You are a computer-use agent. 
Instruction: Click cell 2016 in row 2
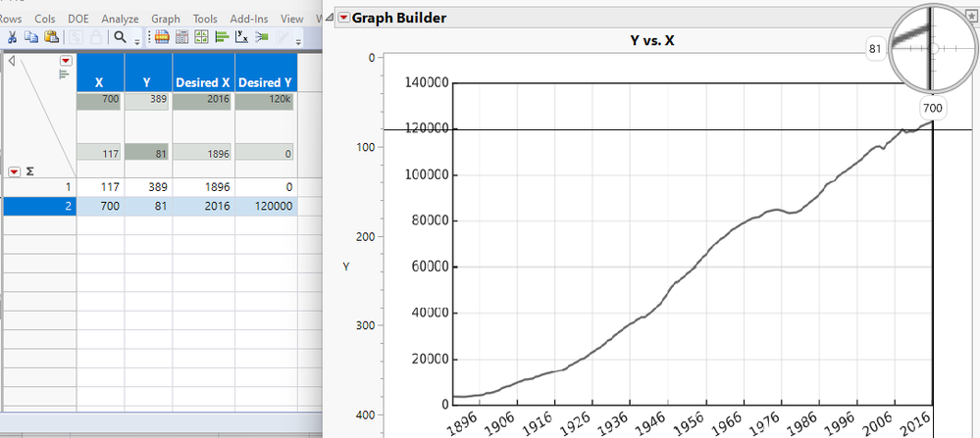[x=203, y=206]
